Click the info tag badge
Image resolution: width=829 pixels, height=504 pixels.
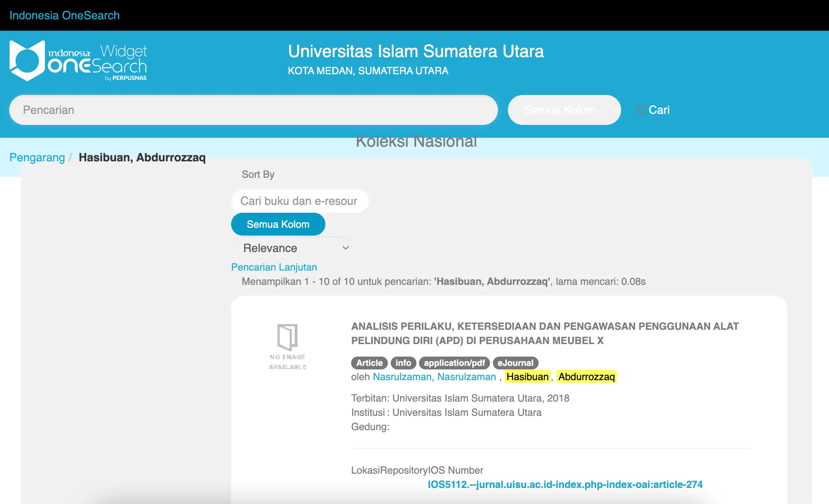point(403,363)
